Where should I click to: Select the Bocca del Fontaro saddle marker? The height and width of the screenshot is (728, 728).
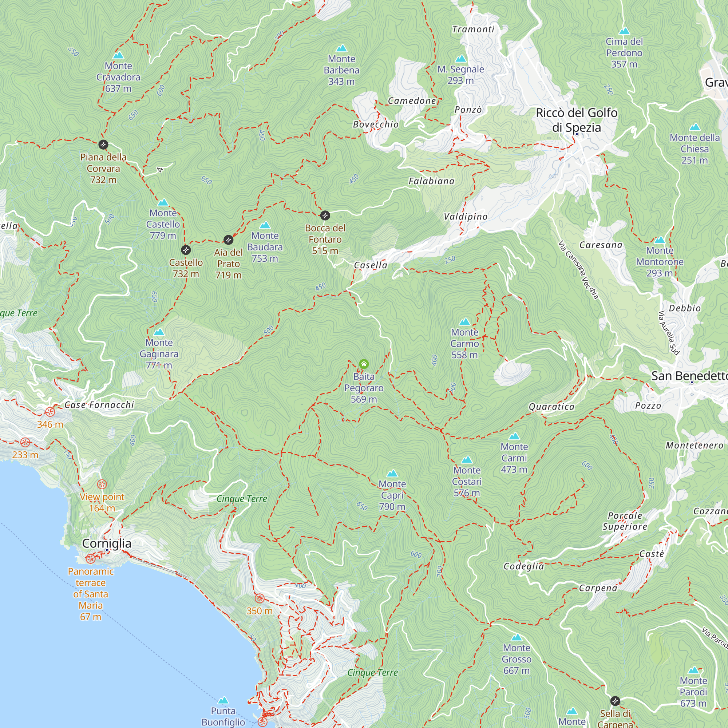pyautogui.click(x=325, y=215)
